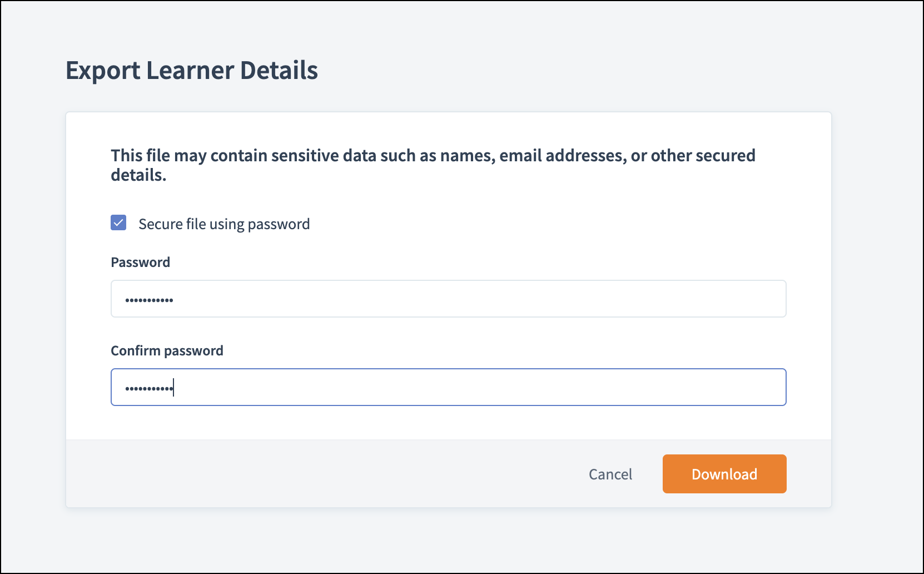
Task: Click the text 'Download' on the orange button
Action: tap(724, 474)
